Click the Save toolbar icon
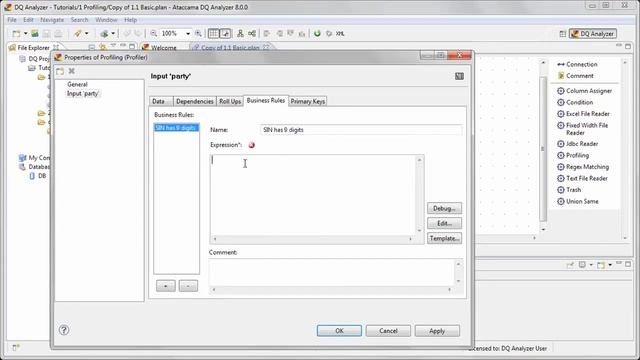 tap(47, 33)
